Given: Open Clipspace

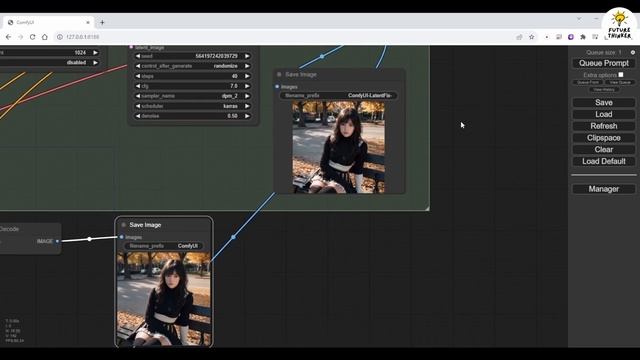Looking at the screenshot, I should (604, 138).
